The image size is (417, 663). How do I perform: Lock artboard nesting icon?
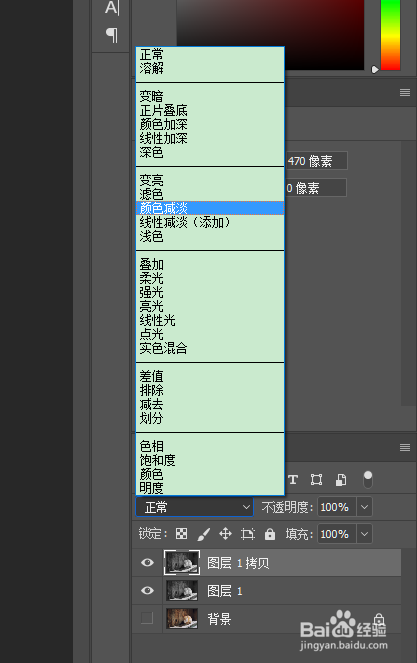pyautogui.click(x=247, y=534)
